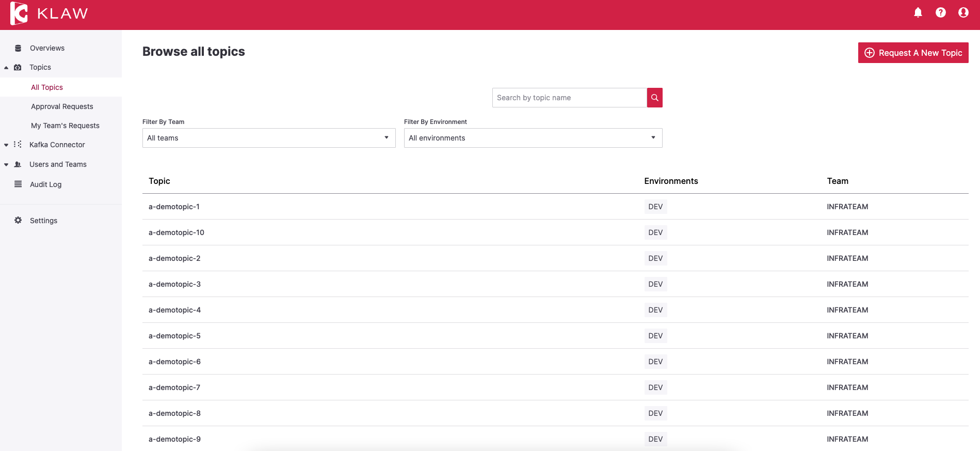Expand the Kafka Connector section
This screenshot has width=980, height=451.
point(6,145)
